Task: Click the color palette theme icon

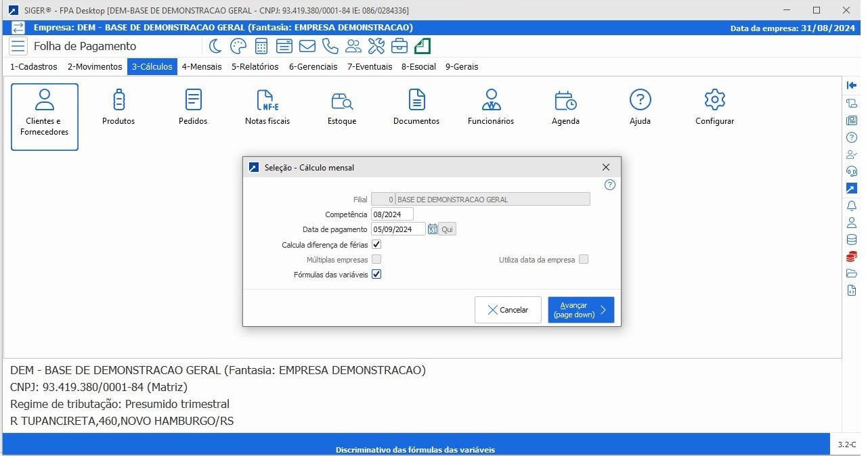Action: pos(238,46)
